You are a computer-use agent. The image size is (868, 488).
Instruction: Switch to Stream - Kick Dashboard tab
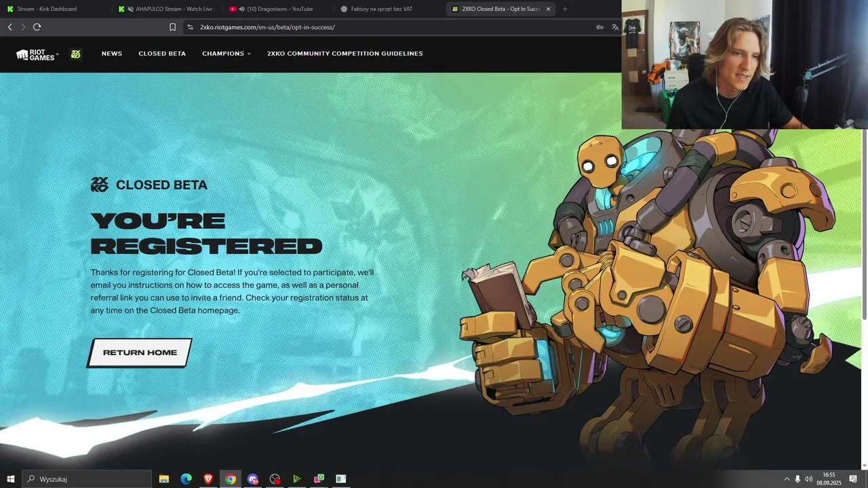54,9
